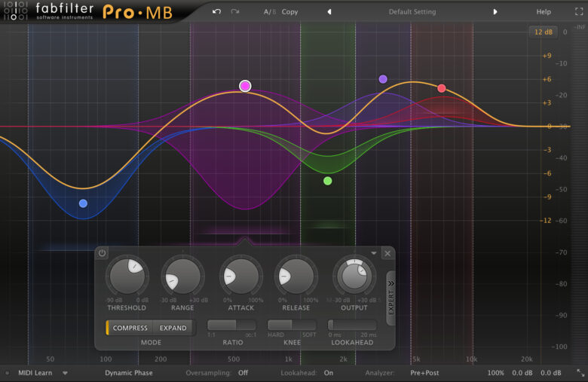Click the Threshold knob
588x382 pixels.
pyautogui.click(x=127, y=277)
